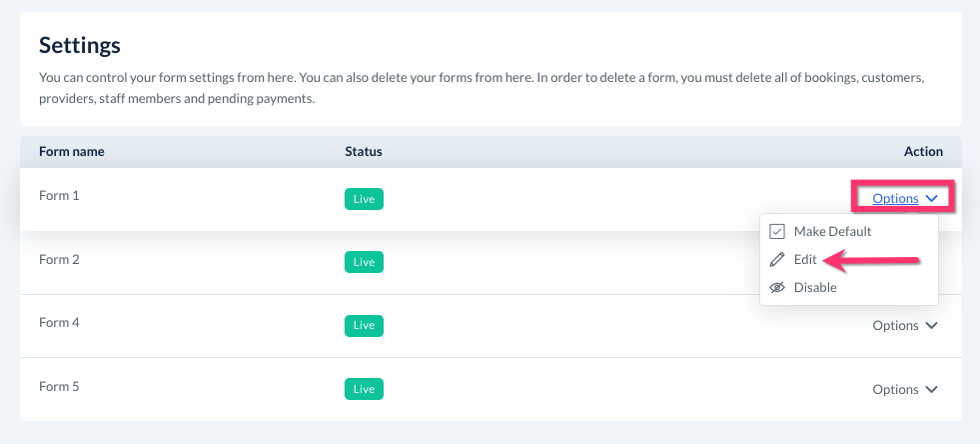Click the Live badge for Form 4
The width and height of the screenshot is (980, 444).
[364, 326]
